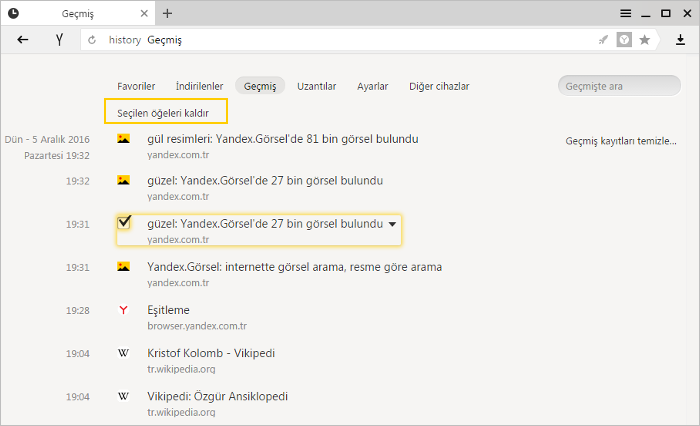Open Kristof Kolomb - Vikipedi entry
The width and height of the screenshot is (700, 426).
[x=211, y=353]
